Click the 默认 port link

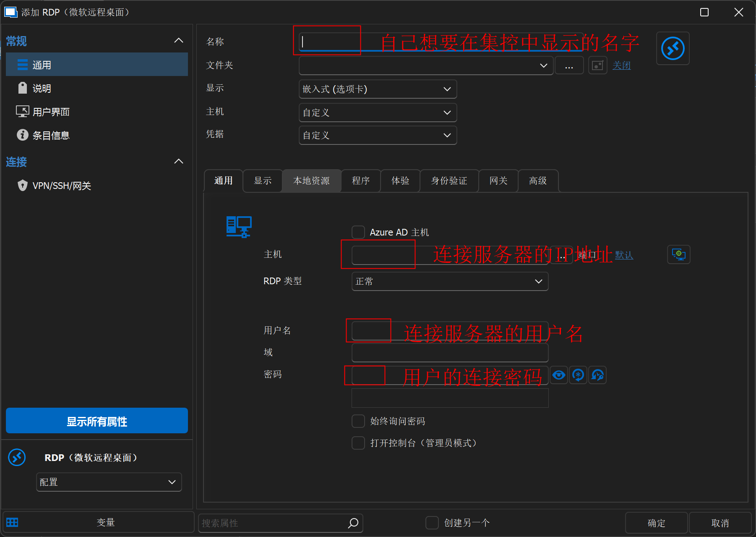point(624,255)
